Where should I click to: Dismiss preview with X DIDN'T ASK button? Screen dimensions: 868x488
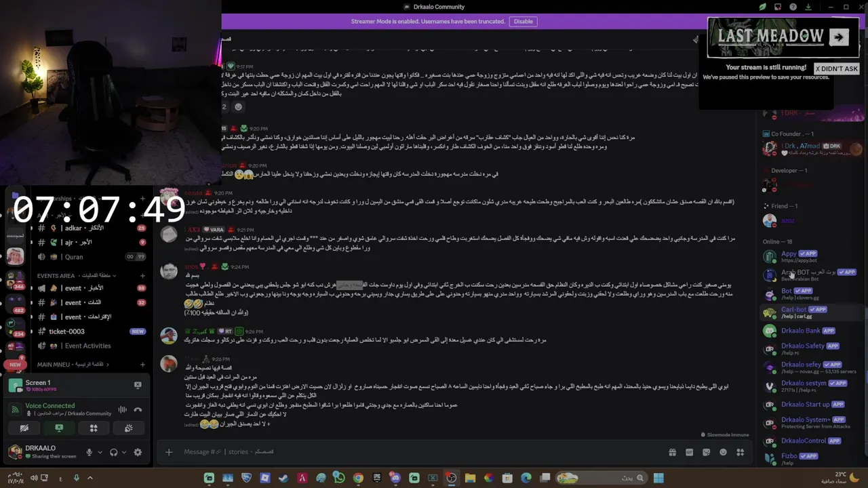pyautogui.click(x=837, y=68)
